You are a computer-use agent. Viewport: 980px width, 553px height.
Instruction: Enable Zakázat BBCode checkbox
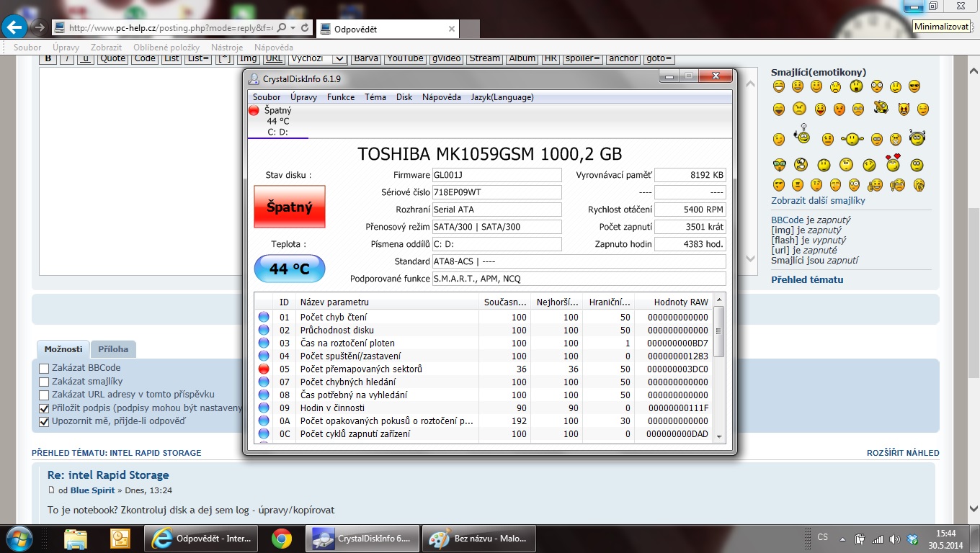coord(44,369)
